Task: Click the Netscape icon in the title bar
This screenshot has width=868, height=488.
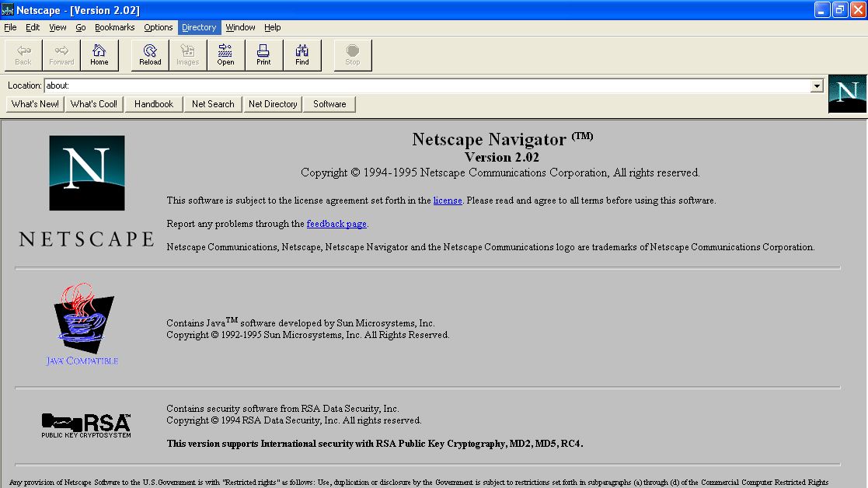Action: (x=8, y=10)
